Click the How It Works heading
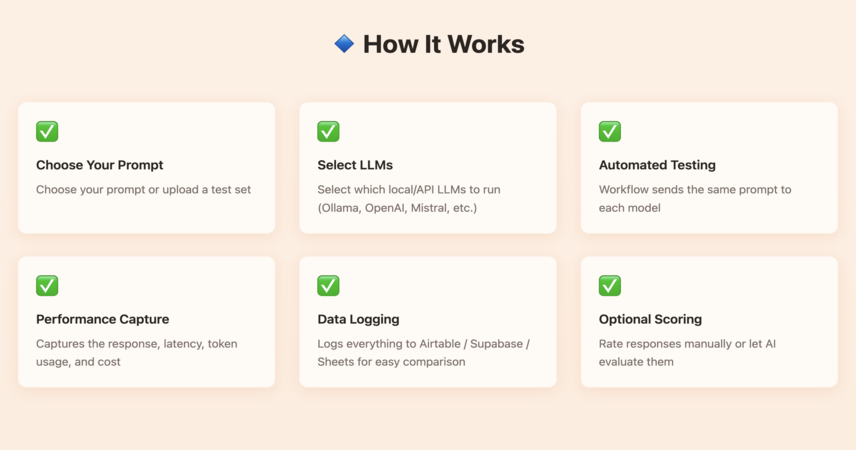The width and height of the screenshot is (856, 450). click(443, 44)
